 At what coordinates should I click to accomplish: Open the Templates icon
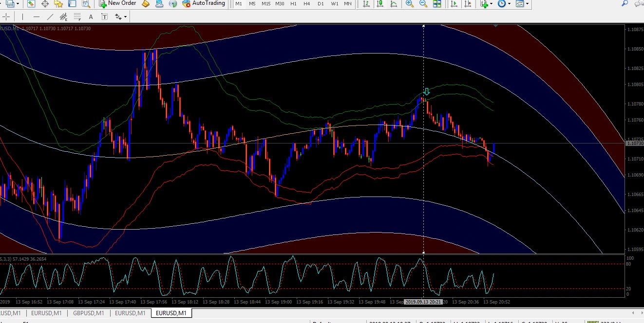520,4
